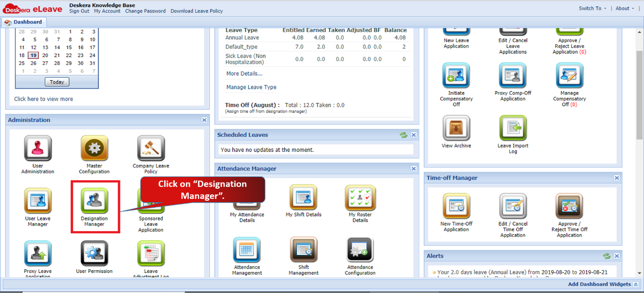Open View Archive icon
The width and height of the screenshot is (644, 293).
click(x=456, y=128)
